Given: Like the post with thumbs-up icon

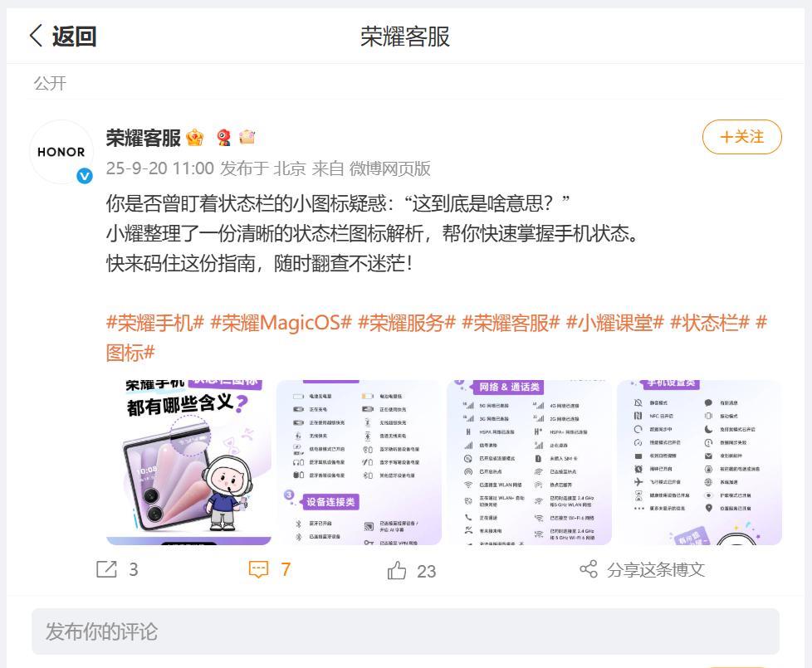Looking at the screenshot, I should click(x=397, y=570).
